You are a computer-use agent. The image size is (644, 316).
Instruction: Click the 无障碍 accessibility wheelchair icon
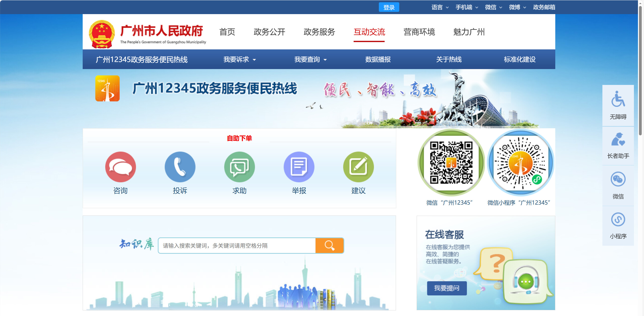(x=618, y=100)
